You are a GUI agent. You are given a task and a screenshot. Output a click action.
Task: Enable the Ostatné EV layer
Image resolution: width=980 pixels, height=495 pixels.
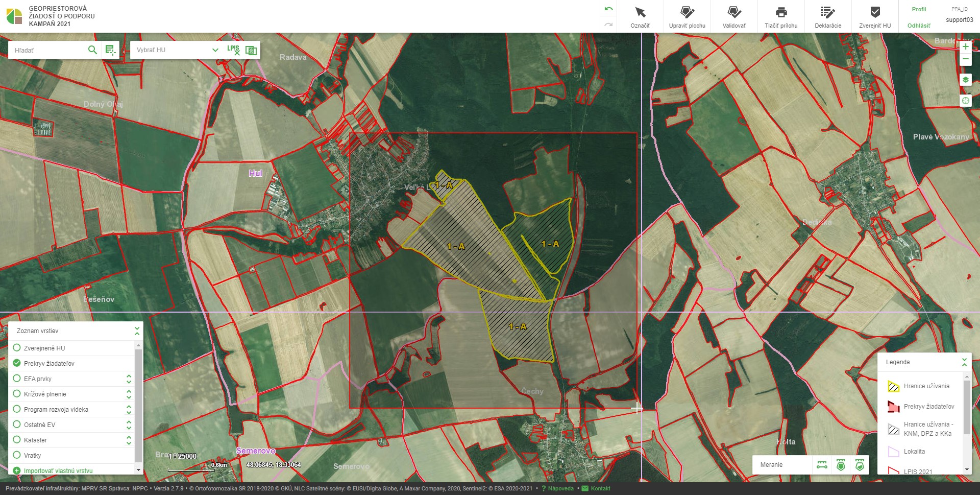[16, 425]
